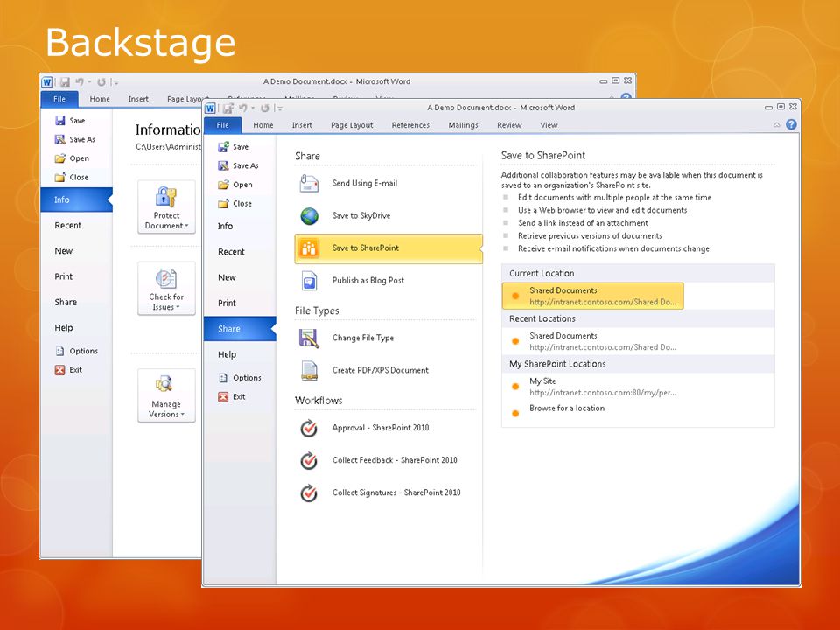Viewport: 840px width, 630px height.
Task: Select New in back window Backstage menu
Action: point(77,251)
